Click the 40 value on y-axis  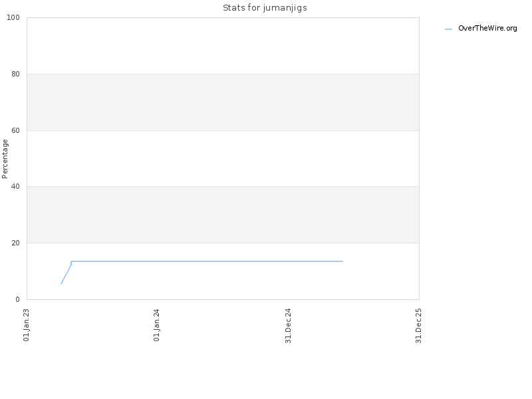tap(15, 187)
